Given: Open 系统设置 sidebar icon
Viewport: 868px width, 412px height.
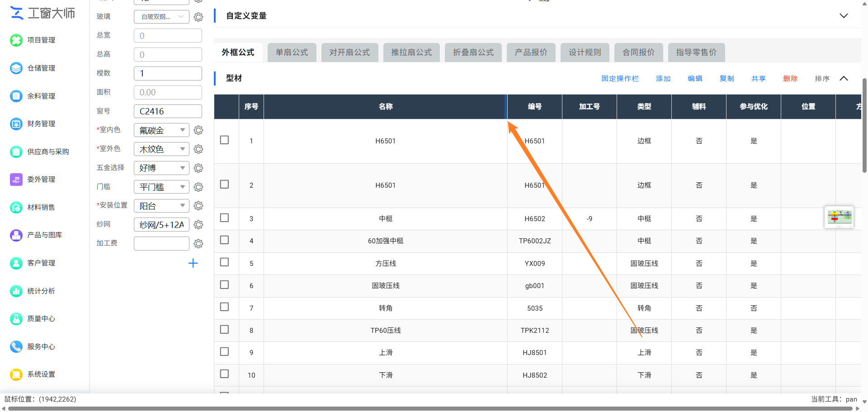Looking at the screenshot, I should pyautogui.click(x=16, y=374).
